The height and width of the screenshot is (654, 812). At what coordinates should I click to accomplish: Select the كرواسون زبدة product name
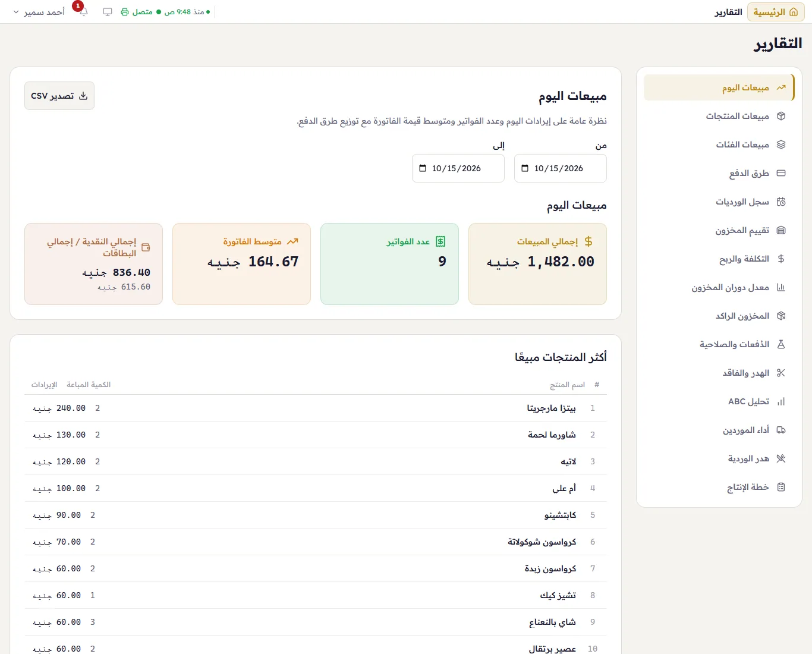(x=550, y=568)
